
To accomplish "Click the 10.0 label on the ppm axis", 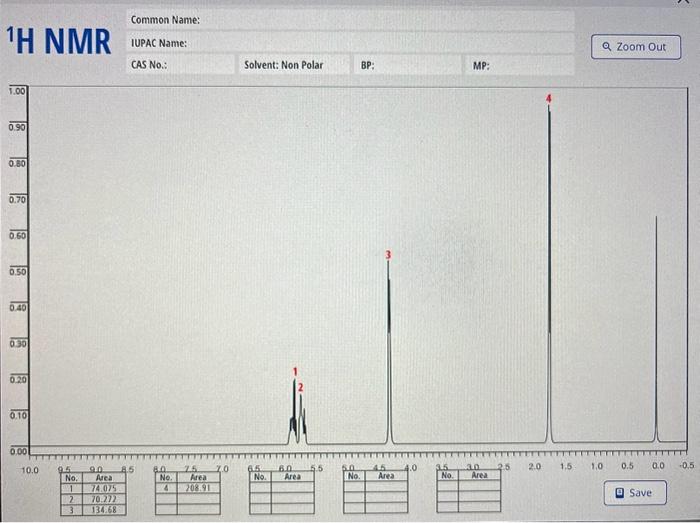I will pyautogui.click(x=30, y=470).
